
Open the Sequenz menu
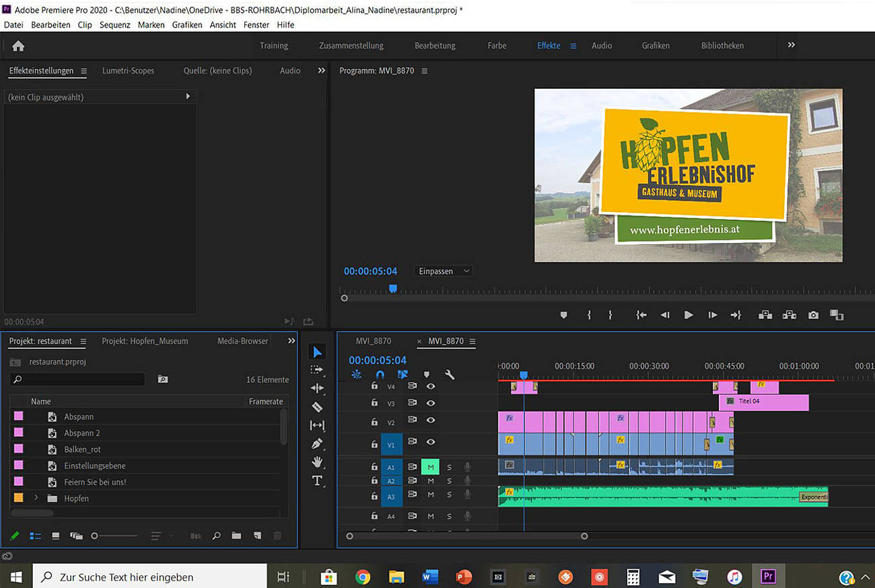point(115,25)
